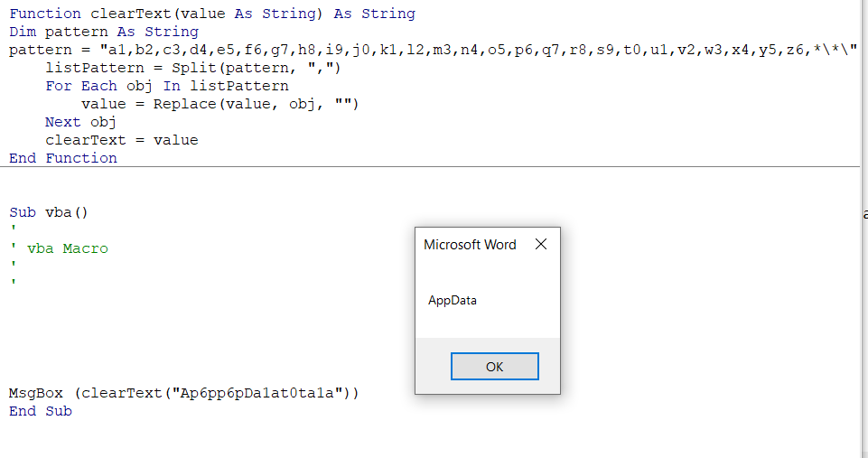The image size is (868, 458).
Task: Click the Split keyword in the code
Action: point(193,68)
